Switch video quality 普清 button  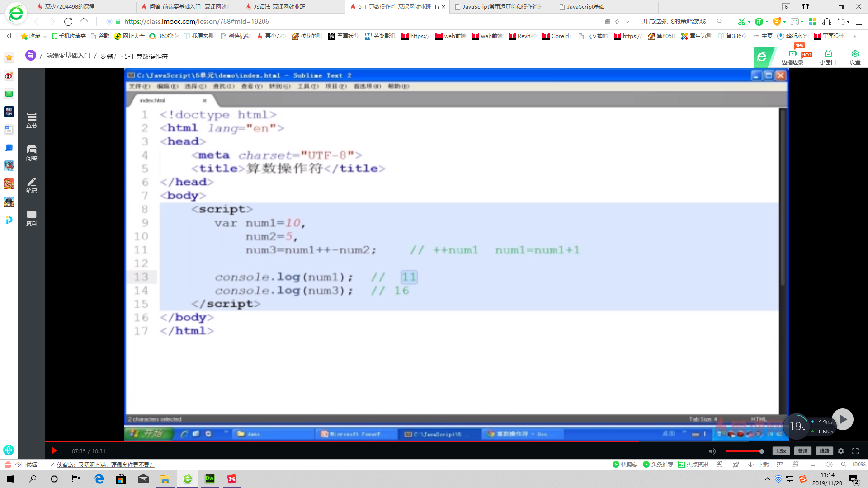pyautogui.click(x=803, y=451)
